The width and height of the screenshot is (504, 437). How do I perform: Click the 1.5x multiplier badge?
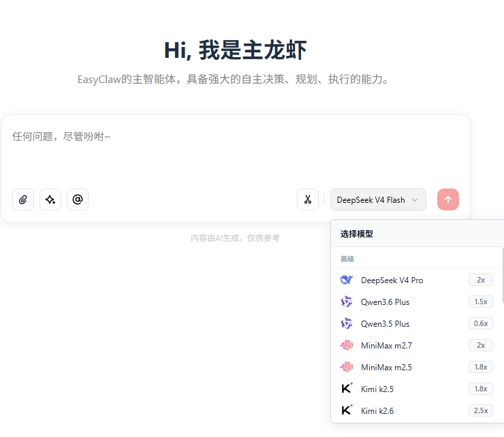pos(481,302)
